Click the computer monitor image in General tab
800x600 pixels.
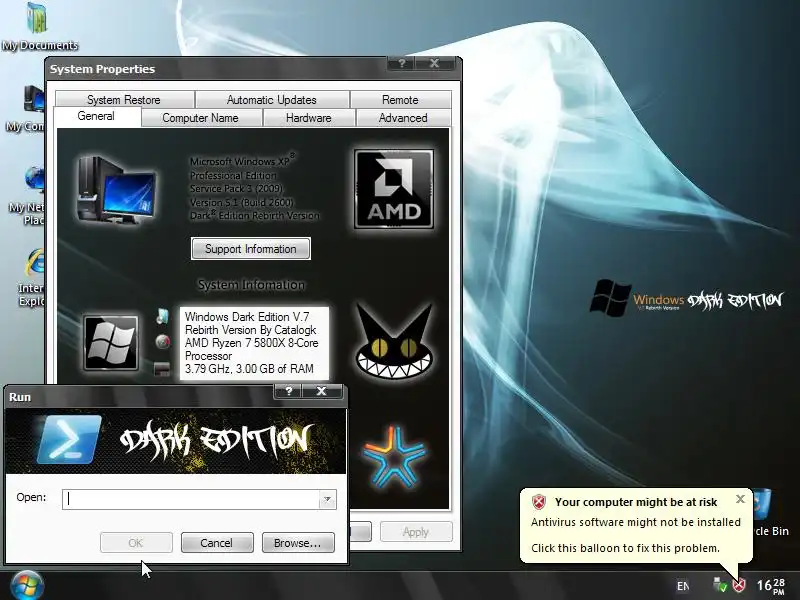click(116, 190)
